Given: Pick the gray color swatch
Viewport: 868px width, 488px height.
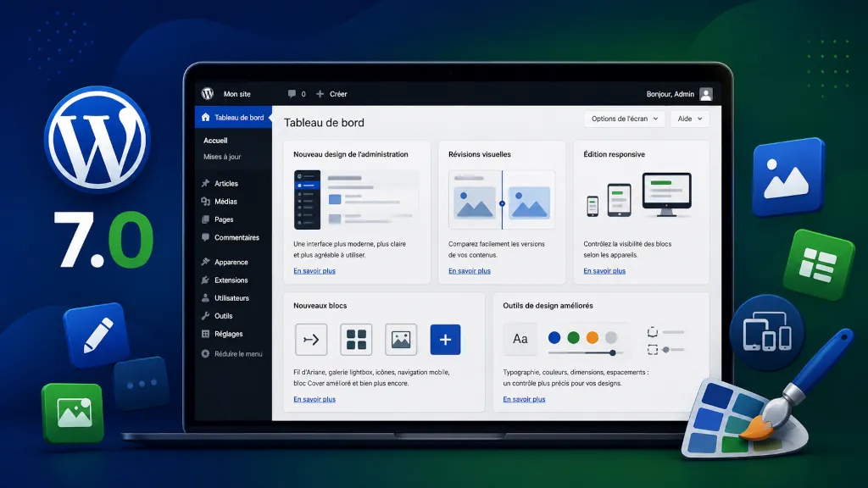Looking at the screenshot, I should pyautogui.click(x=611, y=337).
